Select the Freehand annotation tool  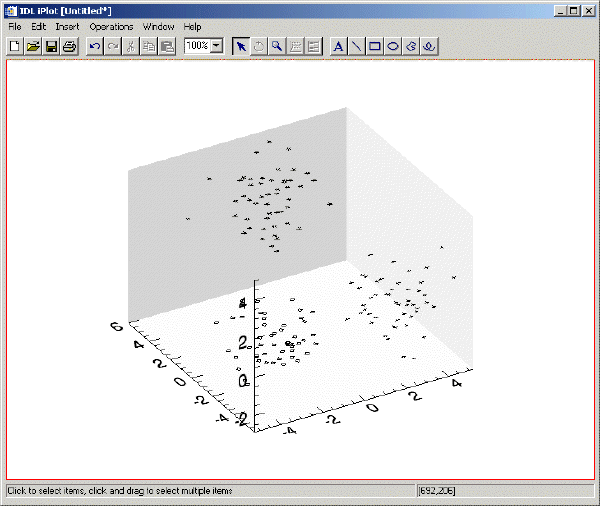(429, 47)
